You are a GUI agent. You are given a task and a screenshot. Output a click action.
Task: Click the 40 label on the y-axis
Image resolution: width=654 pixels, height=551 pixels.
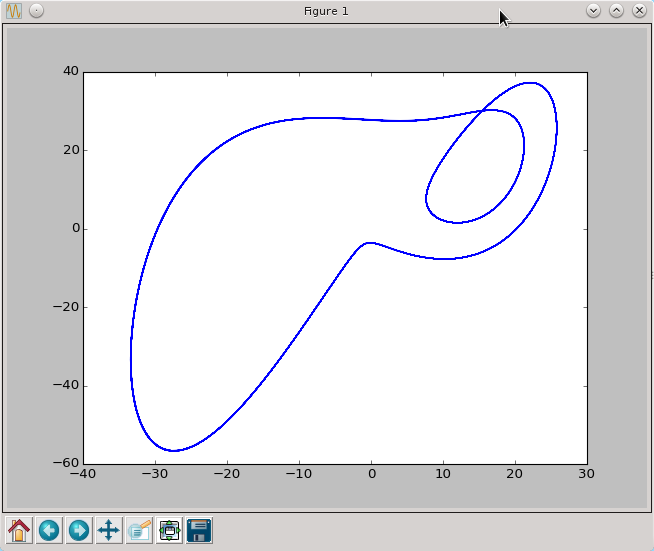(70, 72)
